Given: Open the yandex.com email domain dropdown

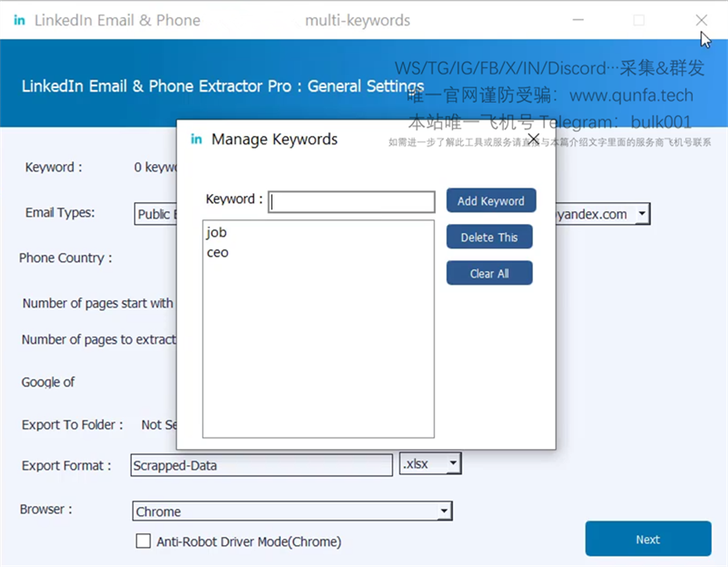Looking at the screenshot, I should (x=603, y=214).
